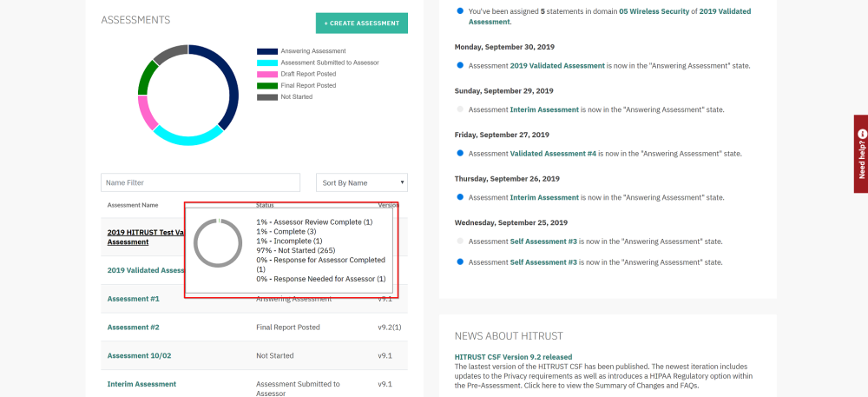Open Interim Assessment link under Sunday, September 29
868x397 pixels.
coord(544,109)
